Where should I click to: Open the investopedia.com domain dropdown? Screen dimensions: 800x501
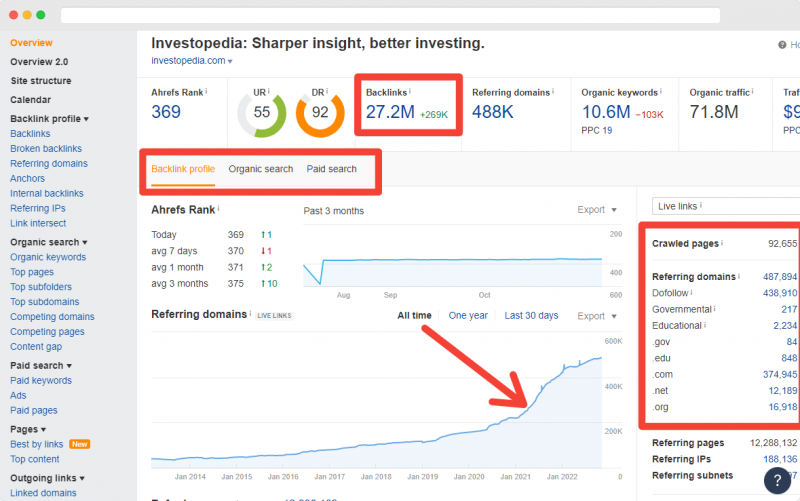(192, 61)
